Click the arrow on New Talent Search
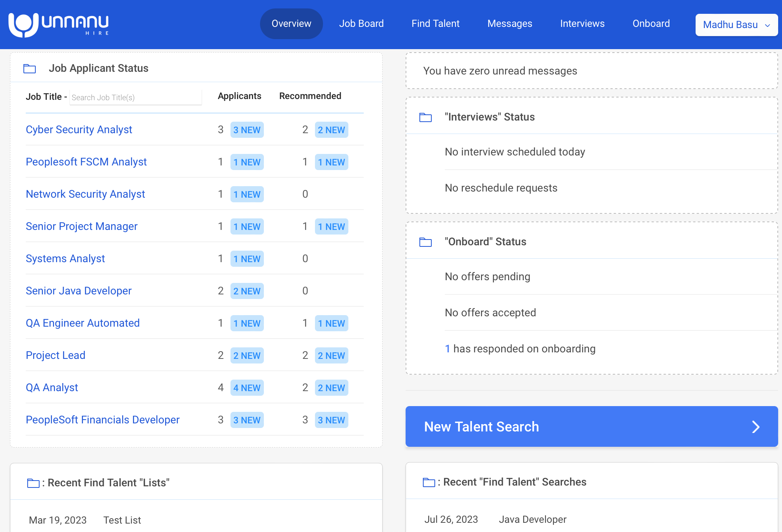This screenshot has width=782, height=532. tap(756, 427)
